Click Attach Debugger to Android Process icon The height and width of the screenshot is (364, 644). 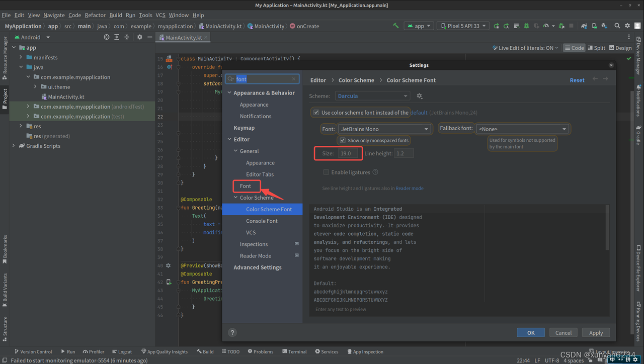tap(561, 26)
